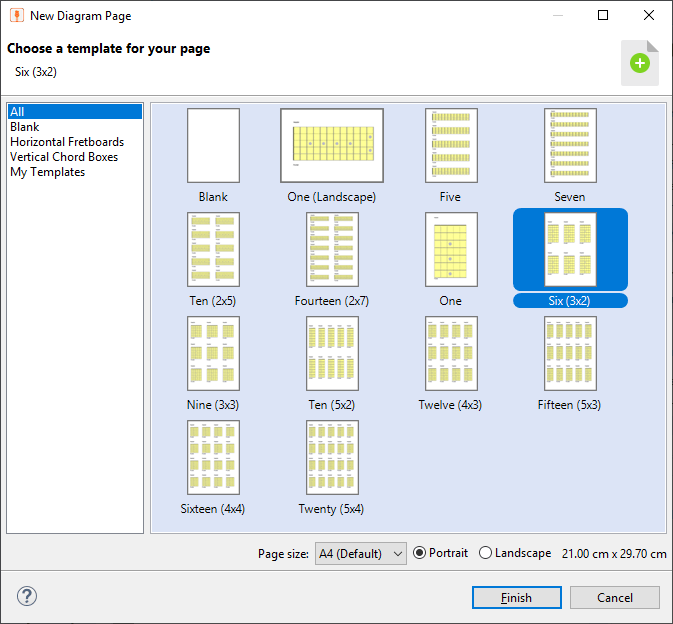Select the Blank category in list
The height and width of the screenshot is (624, 673).
click(x=24, y=127)
